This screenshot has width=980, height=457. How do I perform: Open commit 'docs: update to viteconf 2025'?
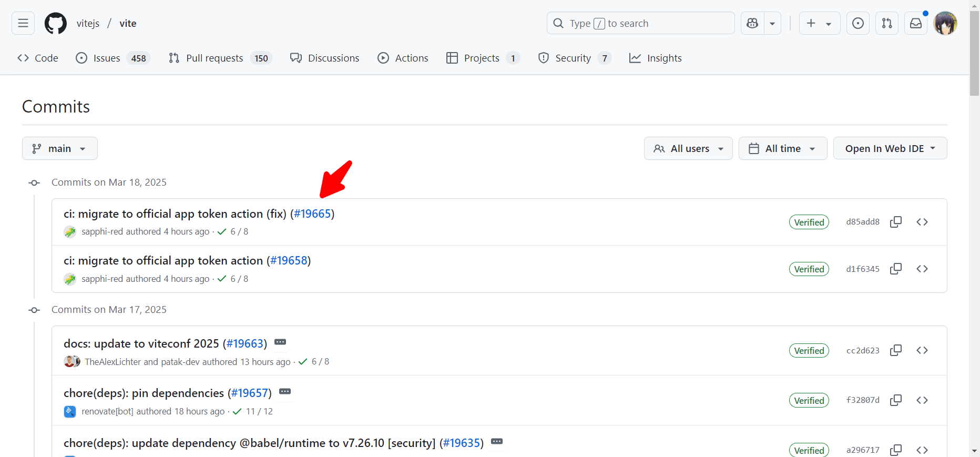(141, 343)
